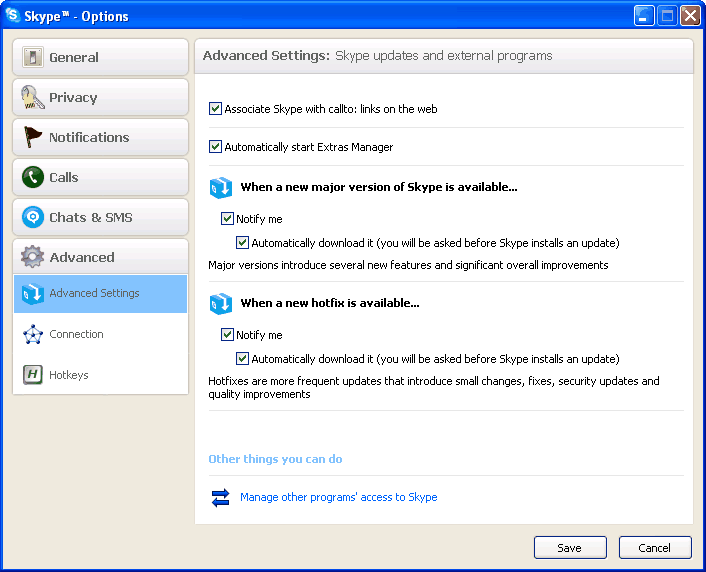This screenshot has width=706, height=572.
Task: Click 'When a new hotfix is available...' heading
Action: 330,303
